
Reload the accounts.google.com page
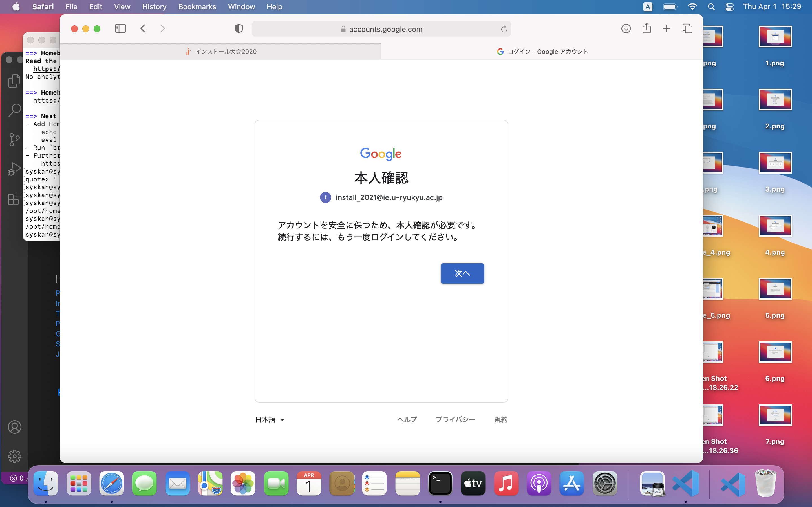click(504, 29)
